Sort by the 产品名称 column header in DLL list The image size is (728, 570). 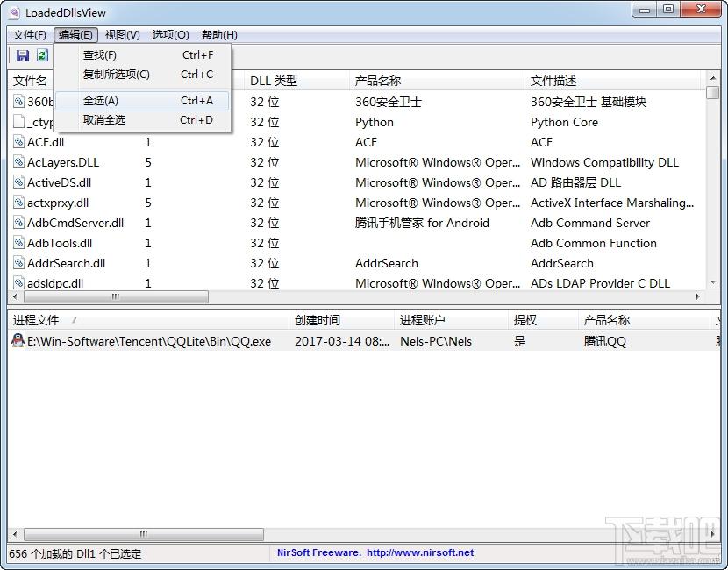click(x=437, y=81)
